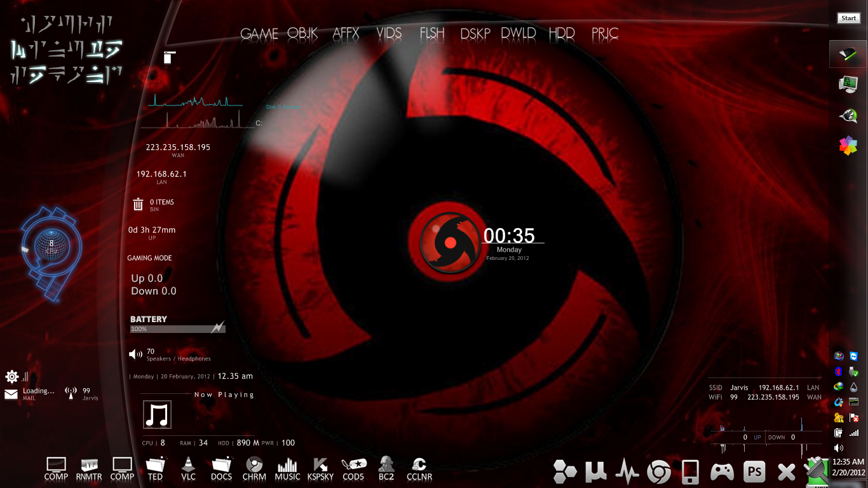The image size is (868, 488).
Task: Click the TeamViewer tray icon
Action: click(854, 356)
